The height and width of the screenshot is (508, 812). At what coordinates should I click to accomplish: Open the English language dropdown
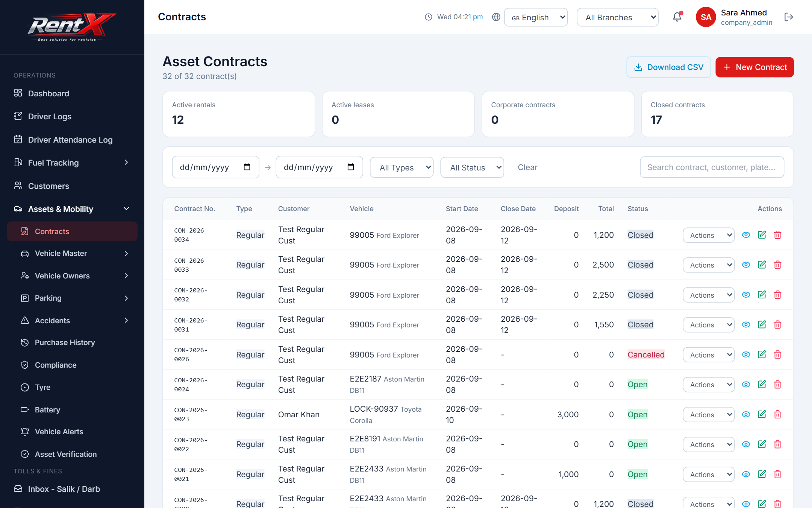(536, 17)
